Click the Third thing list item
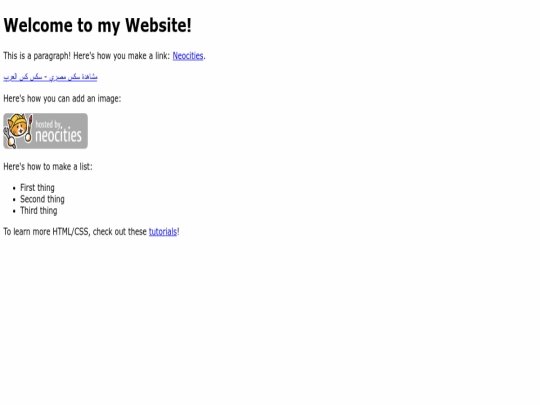 (39, 210)
